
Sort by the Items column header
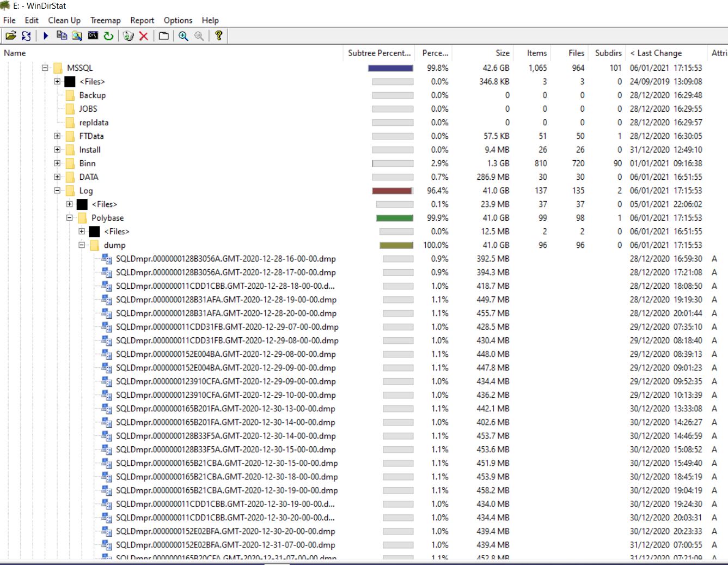pyautogui.click(x=532, y=53)
